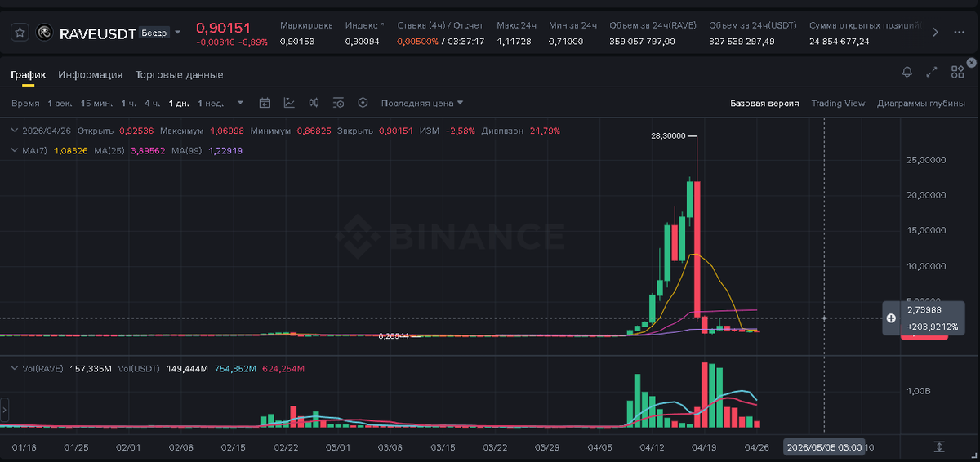980x462 pixels.
Task: Switch to the Информация tab
Action: pyautogui.click(x=91, y=74)
